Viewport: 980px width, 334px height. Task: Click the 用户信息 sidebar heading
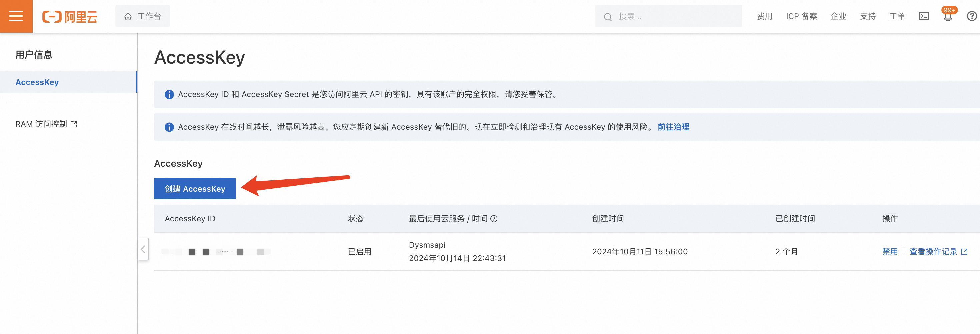tap(34, 55)
